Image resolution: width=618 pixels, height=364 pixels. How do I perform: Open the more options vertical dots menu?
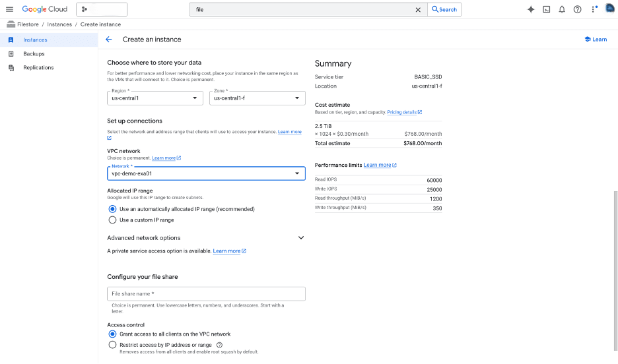[593, 9]
